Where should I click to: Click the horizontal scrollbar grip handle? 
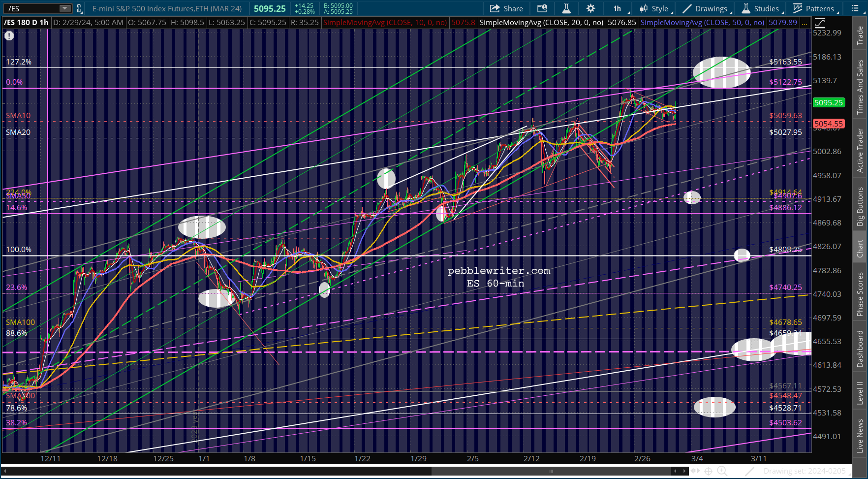click(x=552, y=471)
